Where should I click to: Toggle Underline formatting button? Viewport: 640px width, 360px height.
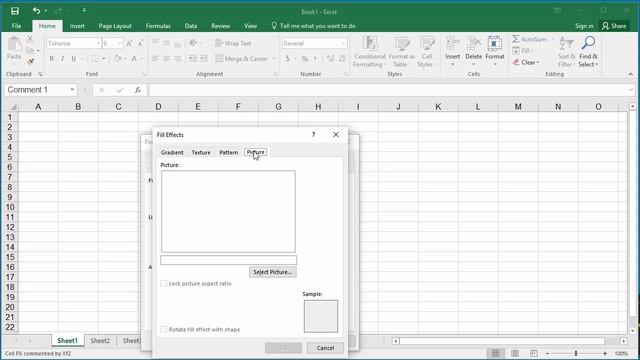73,59
